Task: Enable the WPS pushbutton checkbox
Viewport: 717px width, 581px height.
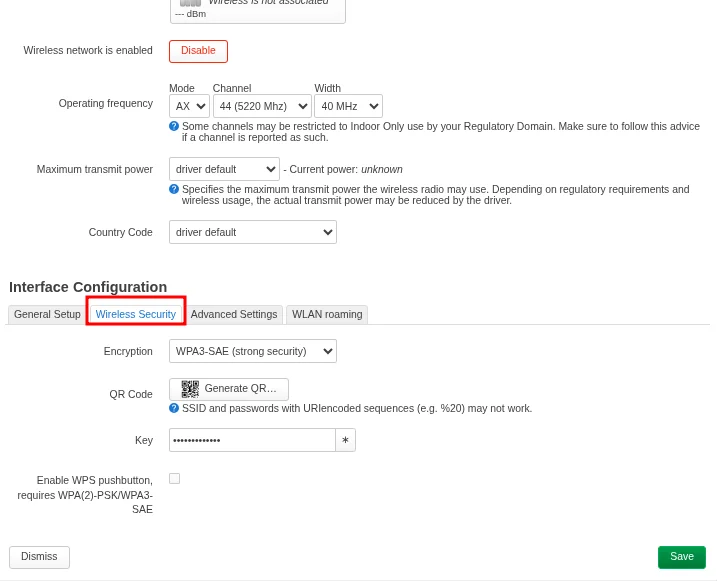Action: pyautogui.click(x=175, y=479)
